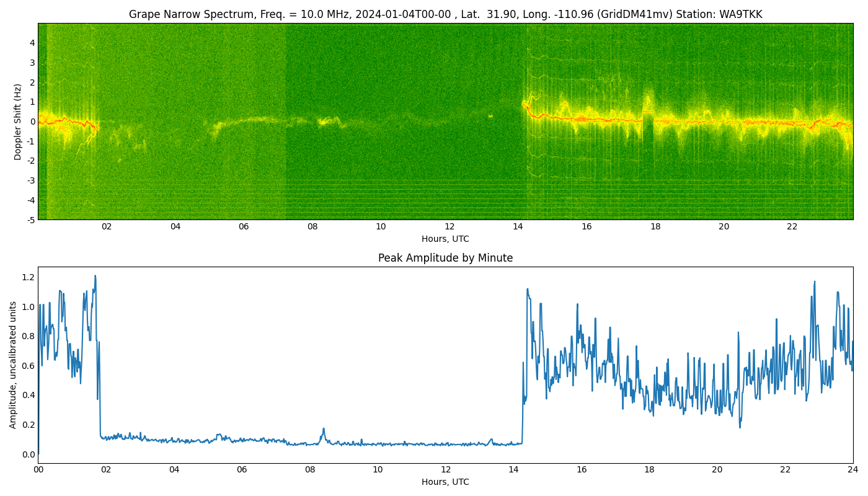This screenshot has height=496, width=868.
Task: Click the orange carrier trace near hour 16
Action: 587,118
